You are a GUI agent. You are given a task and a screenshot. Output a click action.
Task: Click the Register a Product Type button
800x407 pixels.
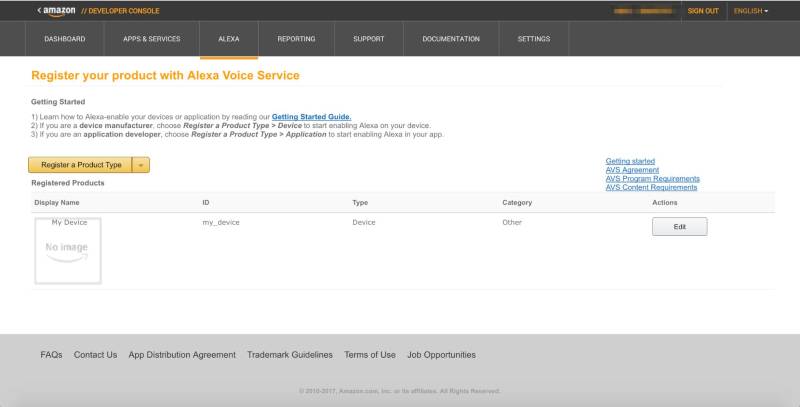[81, 165]
